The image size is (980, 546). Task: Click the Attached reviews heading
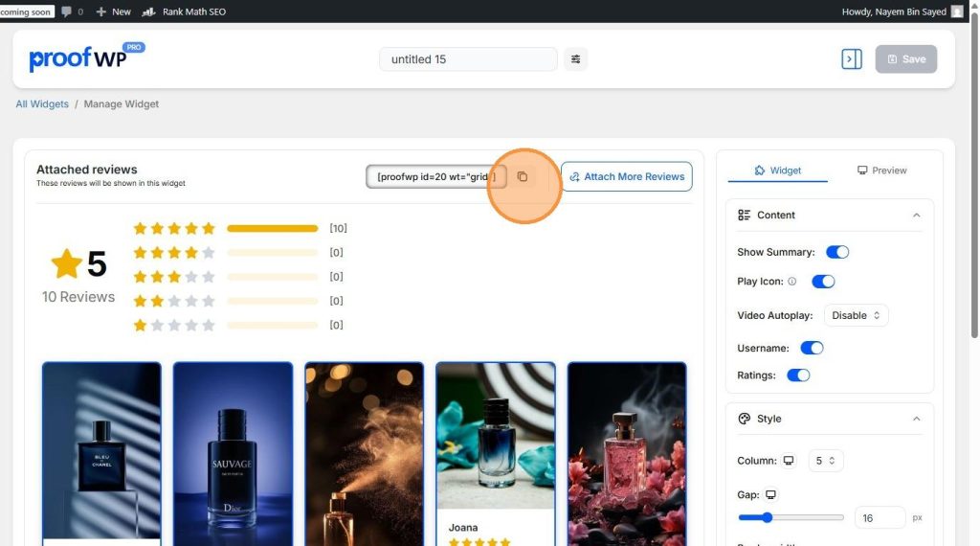coord(87,170)
